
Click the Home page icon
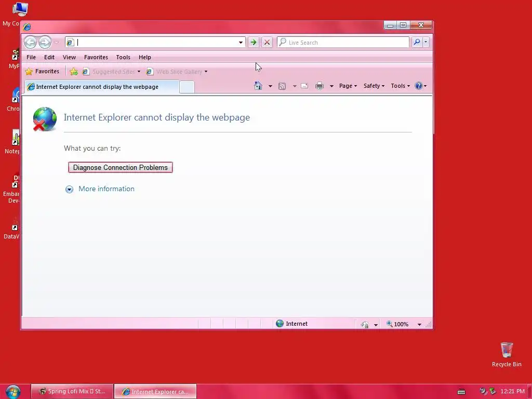click(x=258, y=86)
